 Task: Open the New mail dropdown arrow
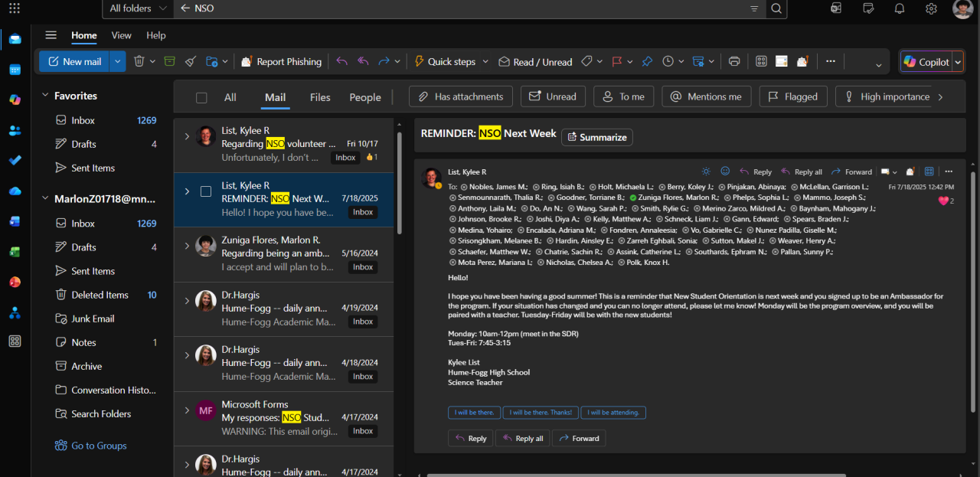[x=117, y=61]
